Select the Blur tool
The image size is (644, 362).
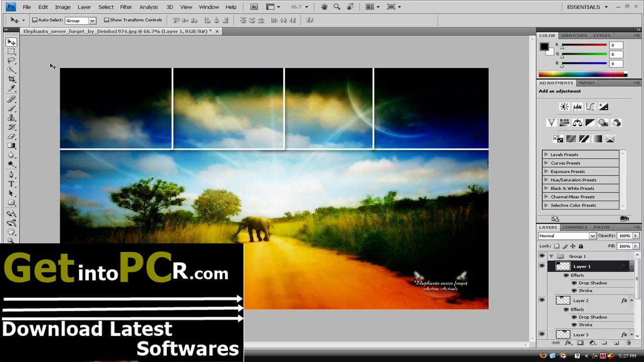11,155
